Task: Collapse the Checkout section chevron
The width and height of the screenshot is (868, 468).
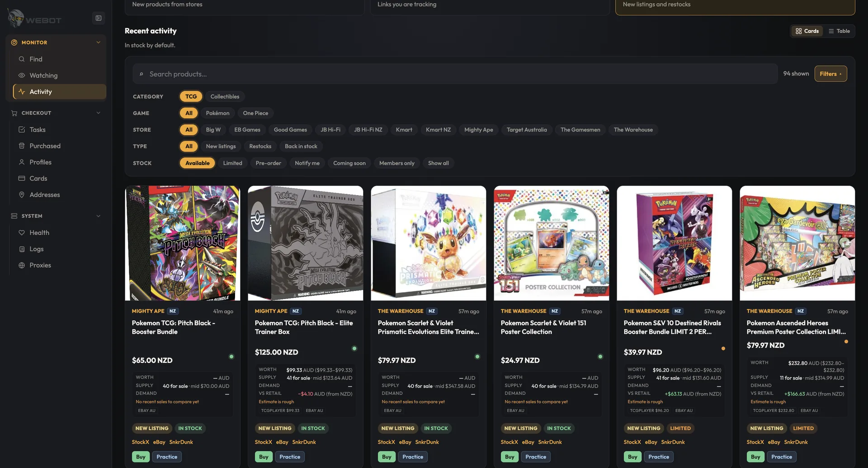Action: [98, 113]
